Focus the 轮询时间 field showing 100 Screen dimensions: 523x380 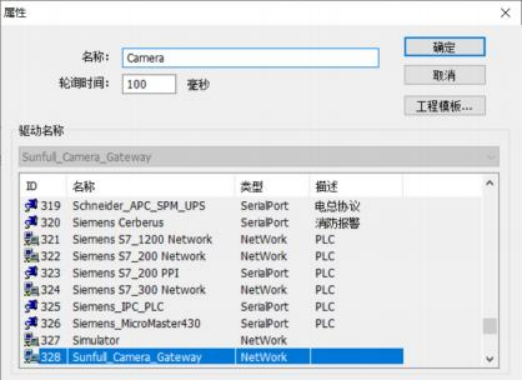pos(149,84)
